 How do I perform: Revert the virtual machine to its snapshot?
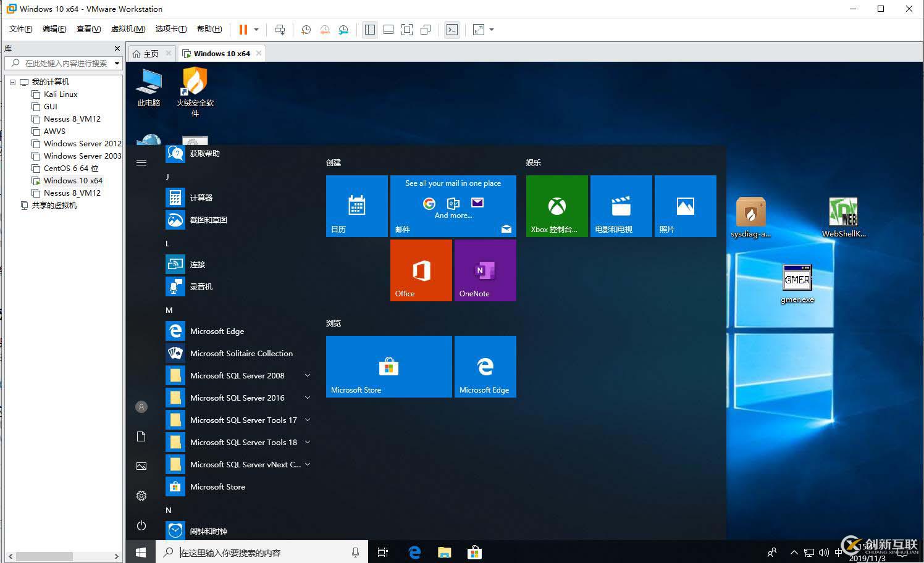325,30
